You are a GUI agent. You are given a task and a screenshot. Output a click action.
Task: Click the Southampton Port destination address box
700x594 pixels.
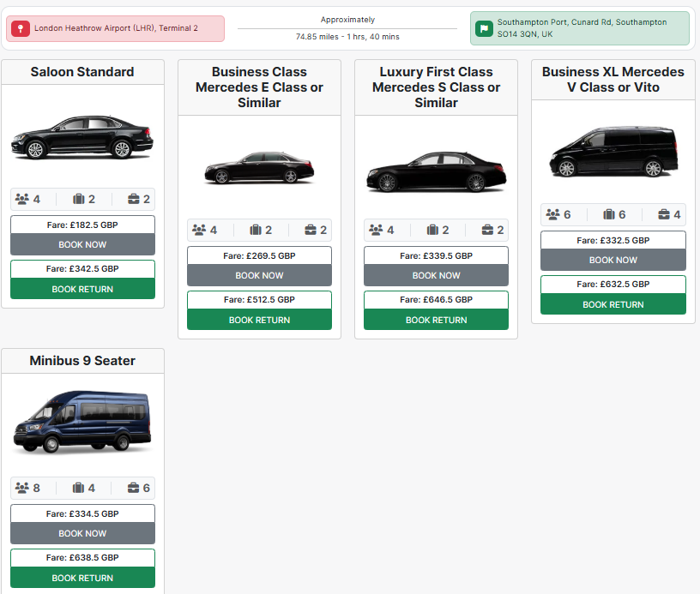point(580,28)
